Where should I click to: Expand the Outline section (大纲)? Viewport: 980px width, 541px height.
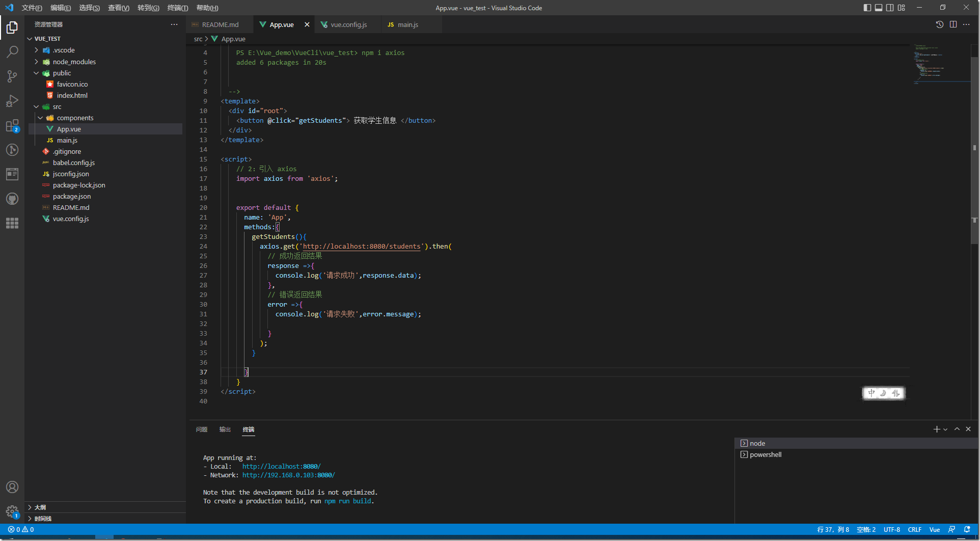click(105, 507)
